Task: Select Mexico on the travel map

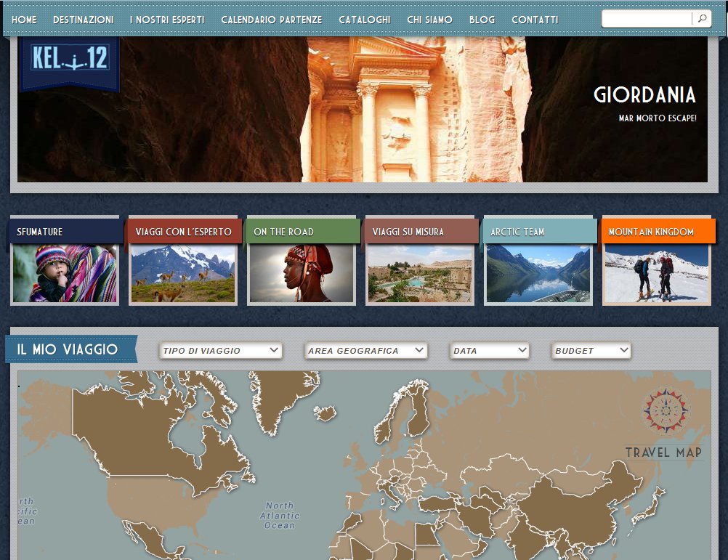Action: (x=151, y=540)
